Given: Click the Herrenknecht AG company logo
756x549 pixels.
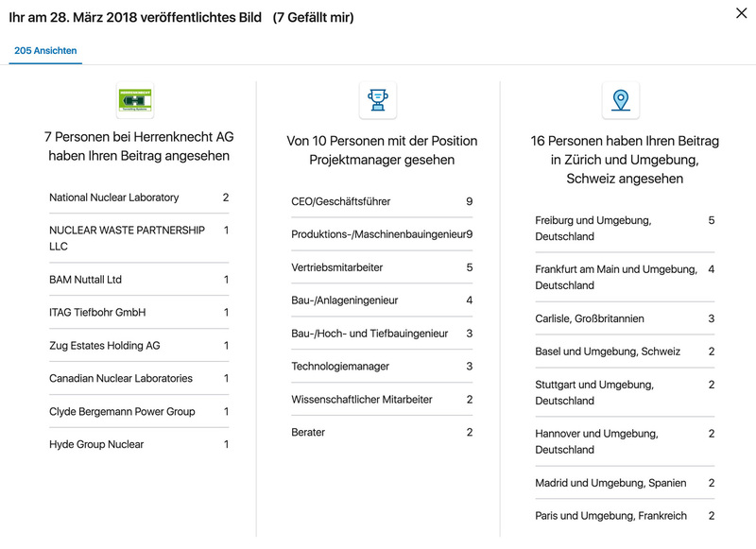Looking at the screenshot, I should tap(135, 100).
